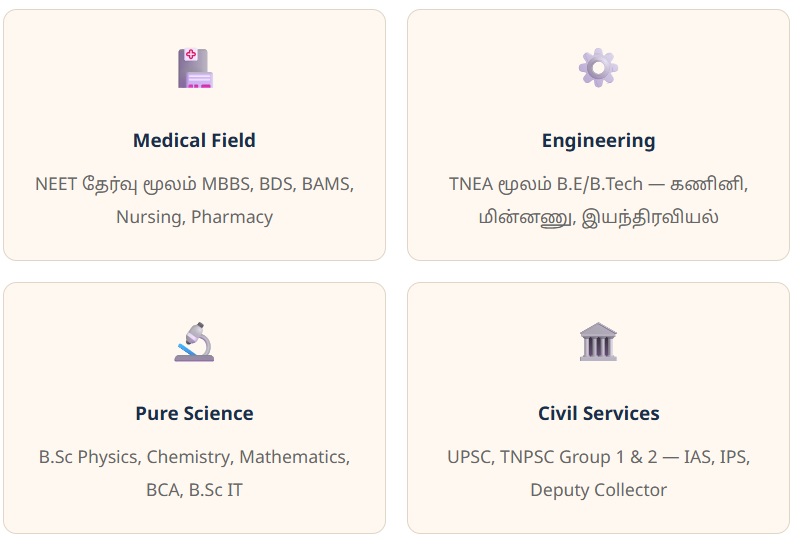The width and height of the screenshot is (805, 540).
Task: Click the hospital icon above Medical Field
Action: tap(195, 68)
